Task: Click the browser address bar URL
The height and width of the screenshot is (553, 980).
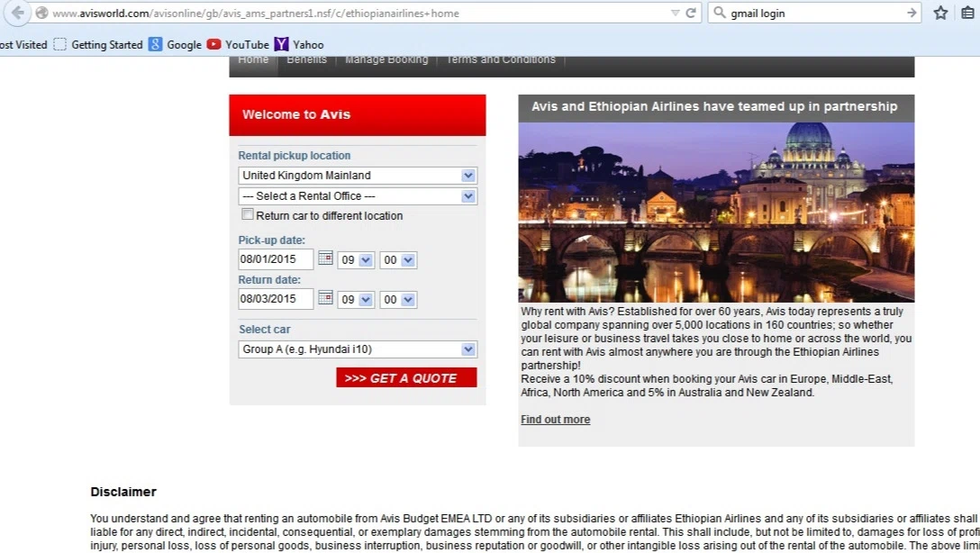Action: [256, 14]
